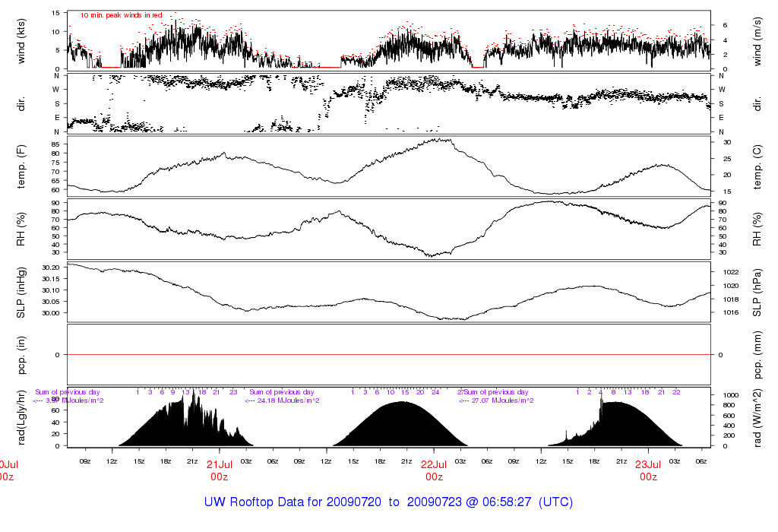Click the '30.00' SLP inHg tick value
This screenshot has width=778, height=532.
tap(51, 313)
